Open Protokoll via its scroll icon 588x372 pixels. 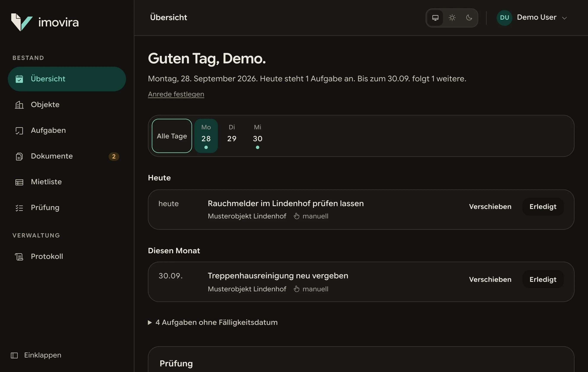[x=19, y=257]
